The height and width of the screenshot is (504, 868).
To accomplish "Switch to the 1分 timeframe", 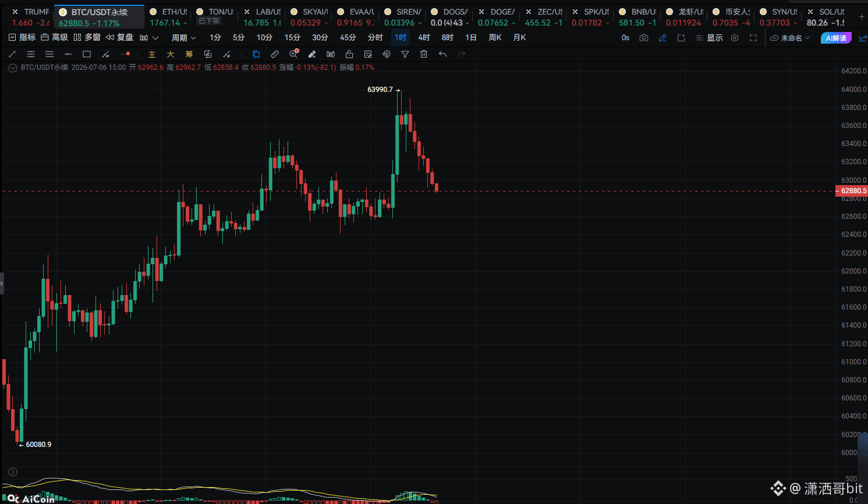I will pos(215,38).
